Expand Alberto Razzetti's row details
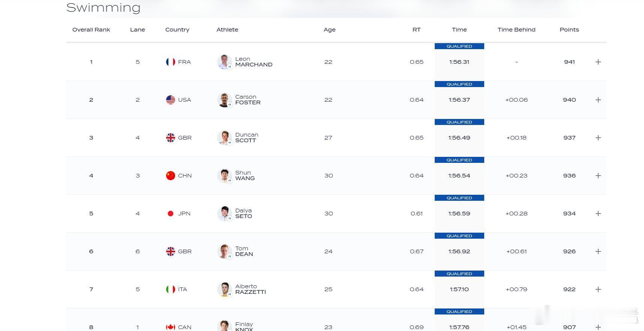The width and height of the screenshot is (644, 331). [598, 289]
